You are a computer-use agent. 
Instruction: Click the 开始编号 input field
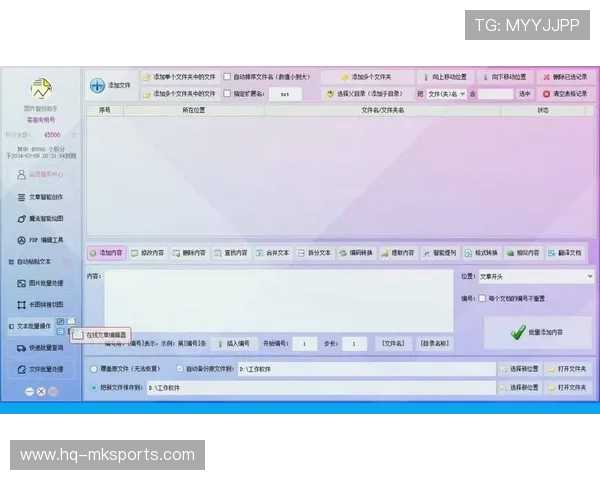[305, 344]
